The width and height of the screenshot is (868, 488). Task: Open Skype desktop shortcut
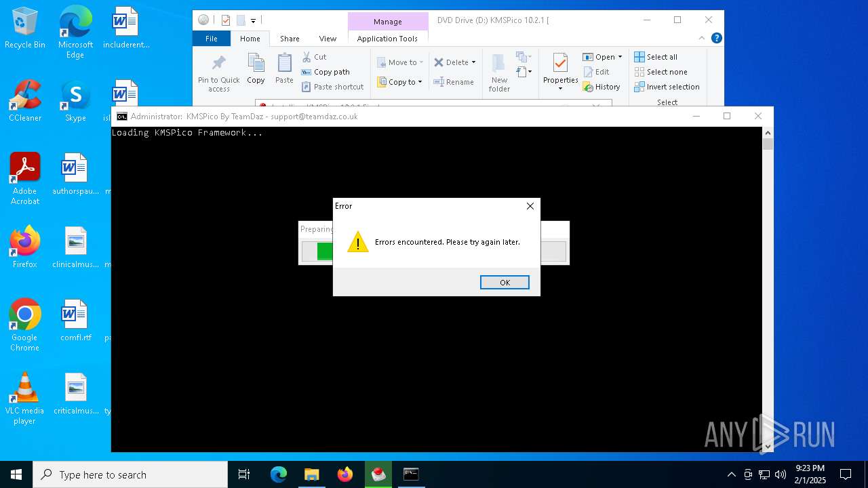pos(75,101)
